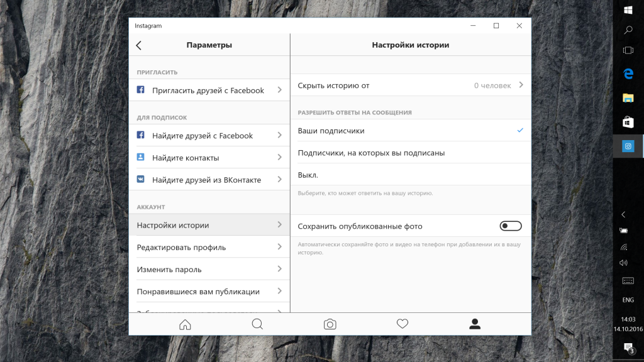Click the Настройки истории header title
Image resolution: width=644 pixels, height=362 pixels.
(410, 45)
